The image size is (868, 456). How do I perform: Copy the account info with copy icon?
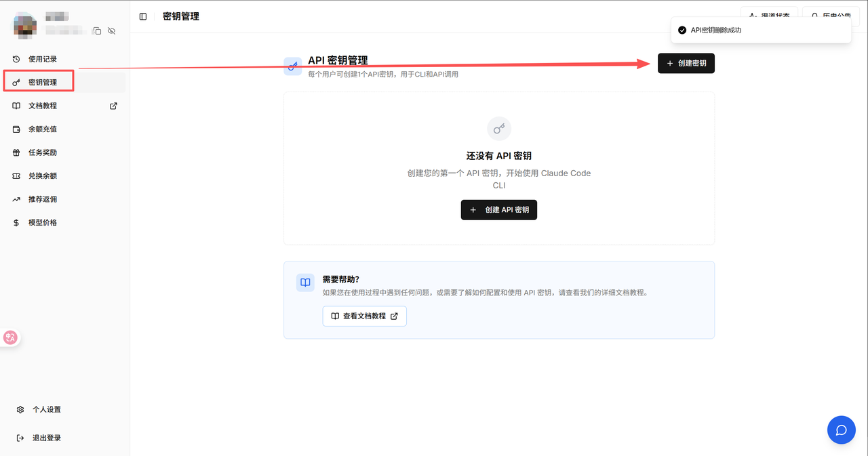coord(97,31)
